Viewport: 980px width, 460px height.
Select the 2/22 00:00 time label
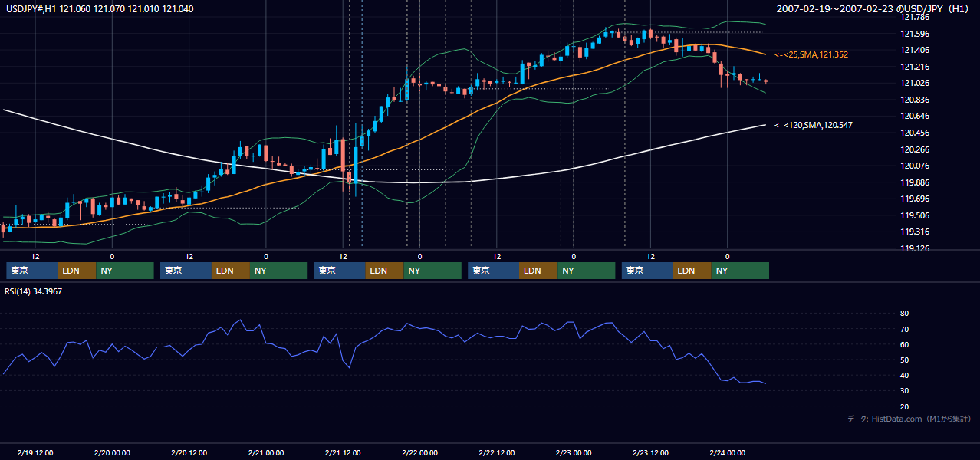(x=419, y=452)
